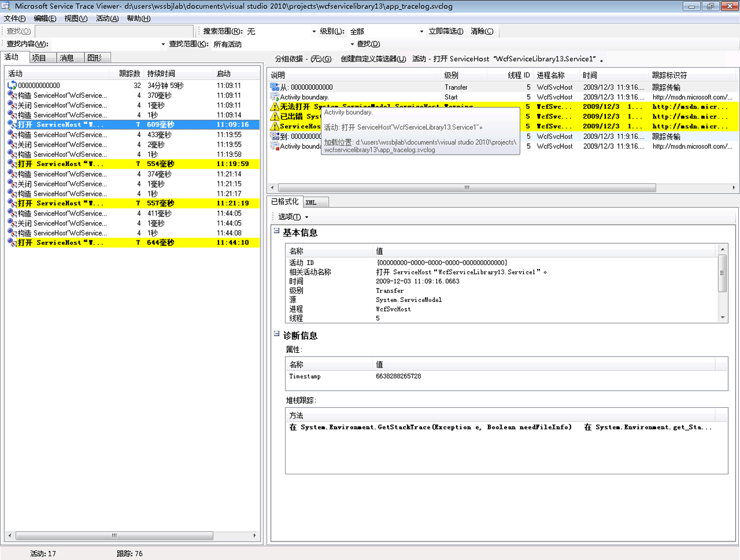Click warning icon on 无法打开 trace row
The width and height of the screenshot is (740, 560).
(x=275, y=107)
